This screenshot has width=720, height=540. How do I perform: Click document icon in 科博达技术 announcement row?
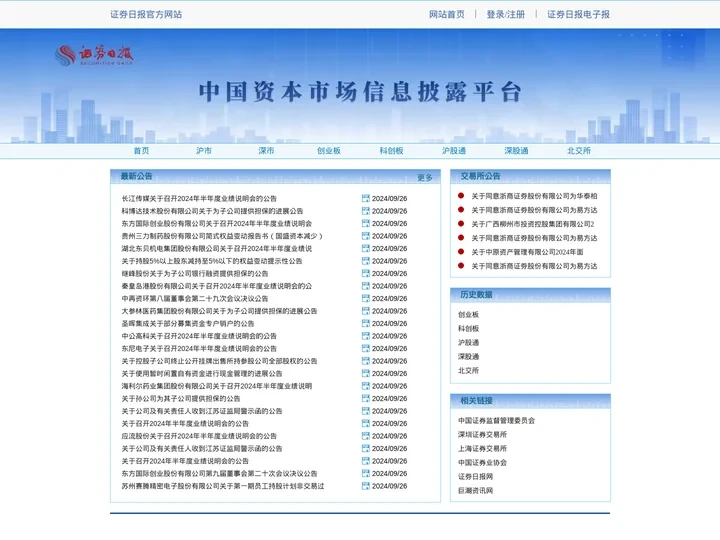click(366, 211)
